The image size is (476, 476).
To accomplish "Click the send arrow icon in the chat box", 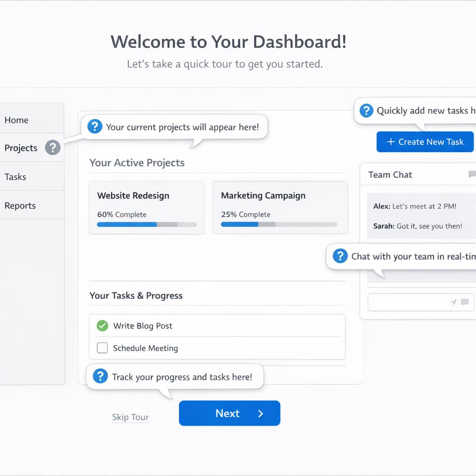I will click(x=453, y=302).
